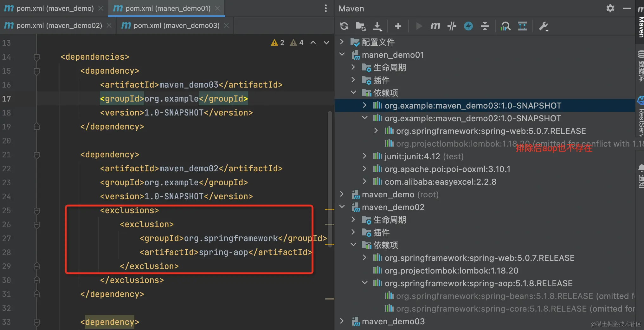Click the icon left of the wrench

(x=522, y=26)
